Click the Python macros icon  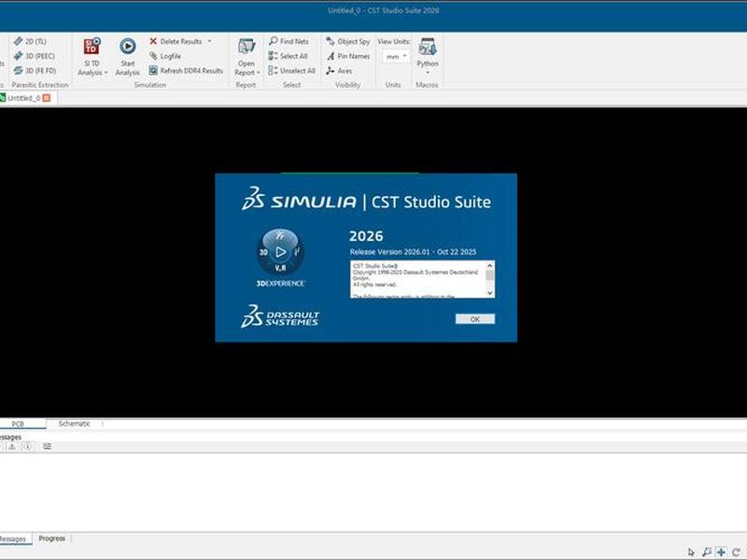(x=428, y=47)
